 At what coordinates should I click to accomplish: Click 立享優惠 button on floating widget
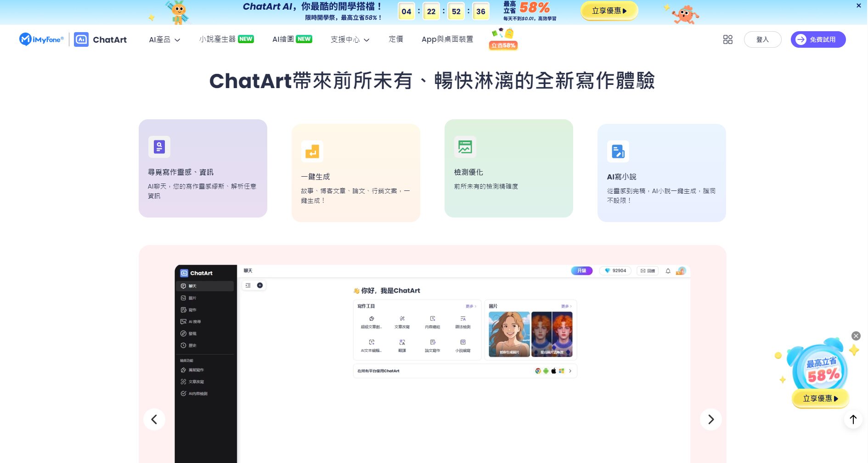pyautogui.click(x=821, y=398)
